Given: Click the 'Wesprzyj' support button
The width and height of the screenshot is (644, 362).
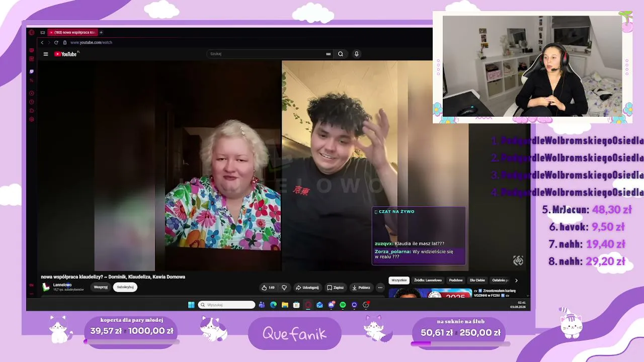Looking at the screenshot, I should pyautogui.click(x=101, y=287).
